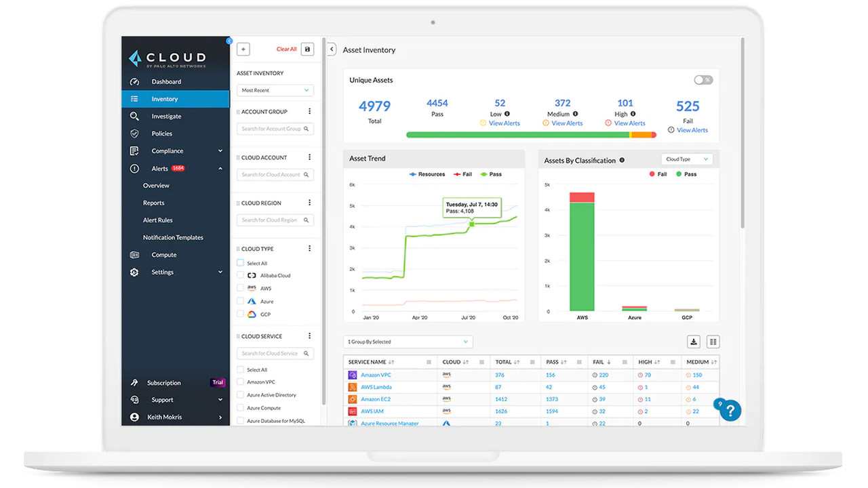
Task: Click the green pass segment of progress bar
Action: (517, 135)
